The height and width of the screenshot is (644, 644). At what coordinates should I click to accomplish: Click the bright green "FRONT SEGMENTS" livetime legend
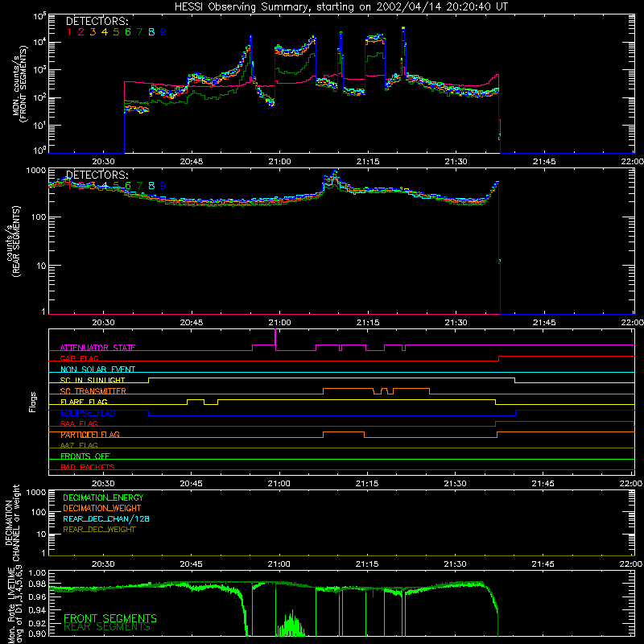[110, 618]
